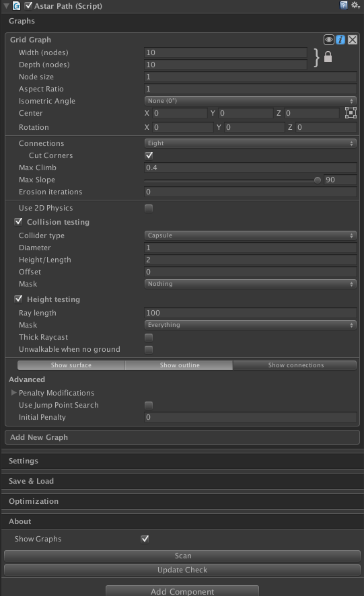
Task: Enable Use 2D Physics checkbox
Action: coord(149,209)
